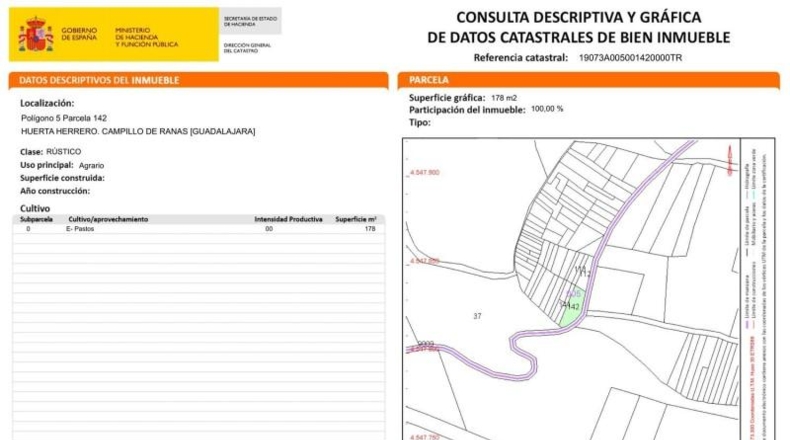Click 'DE DATOS CATASTRALES DE BIEN INMUEBLE' title line
This screenshot has width=790, height=440.
click(578, 38)
